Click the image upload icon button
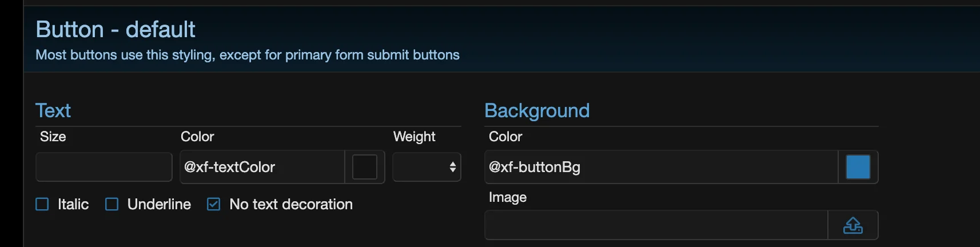980x247 pixels. pos(852,225)
